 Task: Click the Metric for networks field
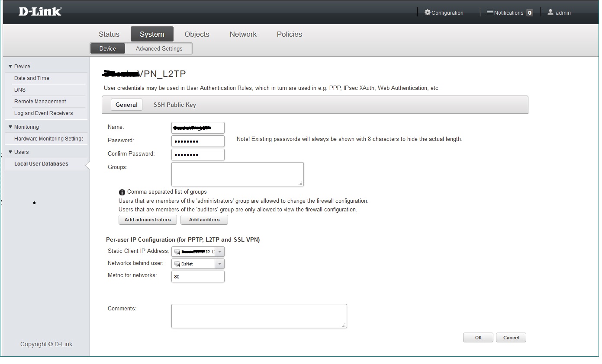point(198,277)
